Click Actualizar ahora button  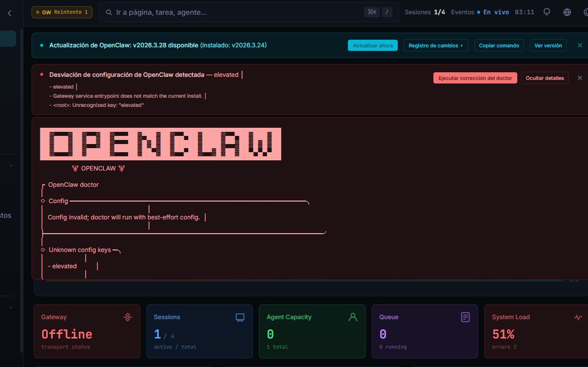373,45
